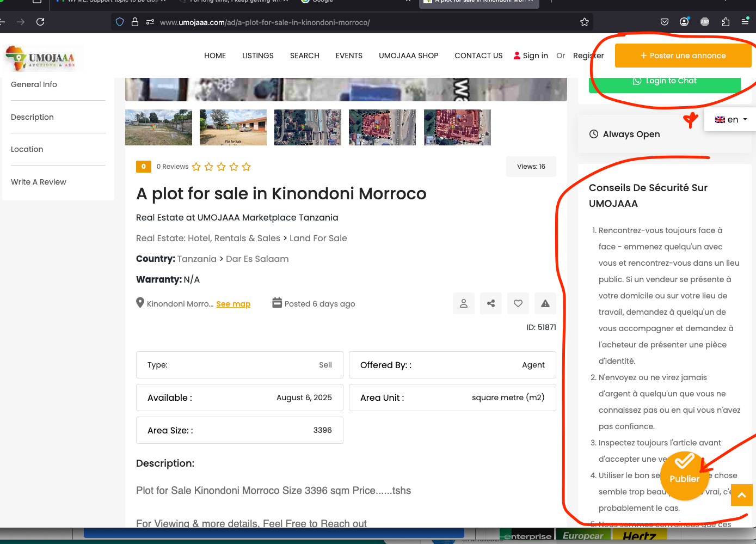756x544 pixels.
Task: Jump to Write A Review section
Action: pyautogui.click(x=39, y=182)
